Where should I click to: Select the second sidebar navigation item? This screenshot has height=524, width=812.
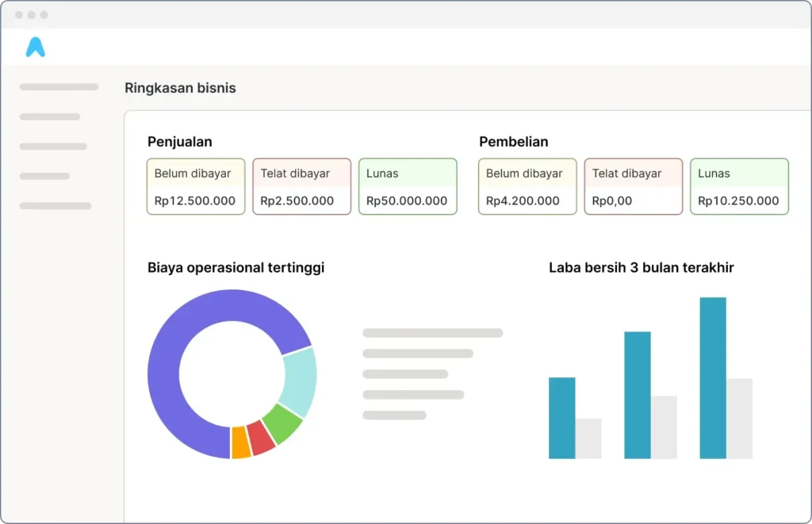[48, 117]
